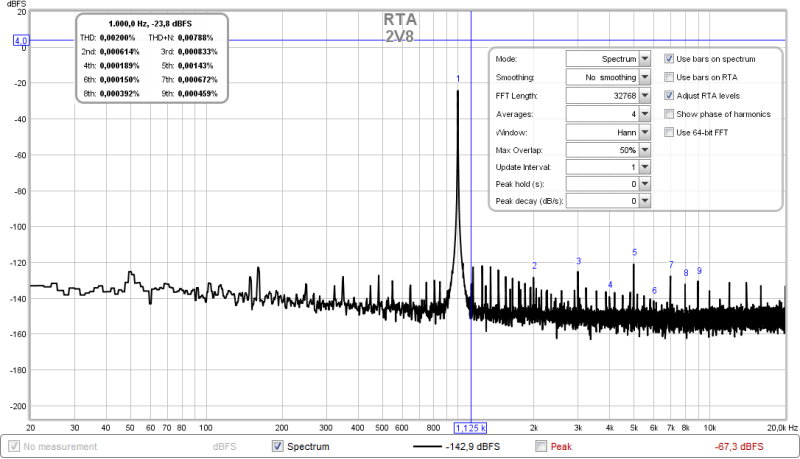Screen dimensions: 800x459
Task: Expand the FFT Length dropdown
Action: pyautogui.click(x=644, y=96)
